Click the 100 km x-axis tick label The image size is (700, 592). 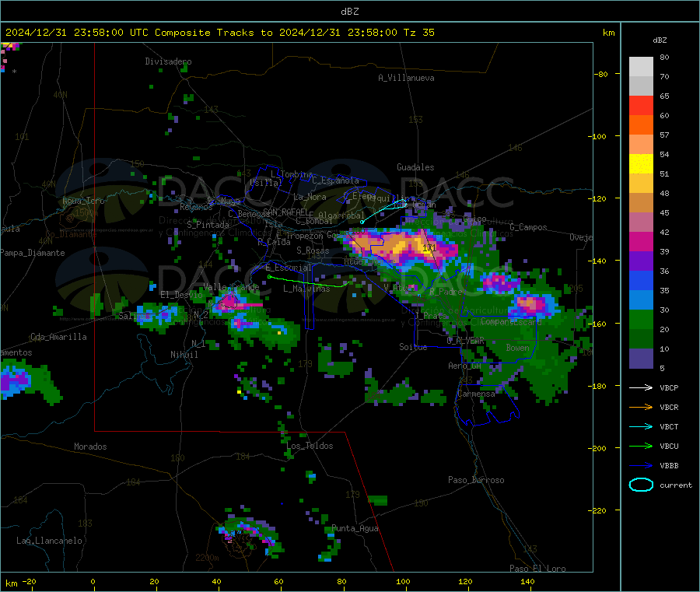pyautogui.click(x=403, y=581)
